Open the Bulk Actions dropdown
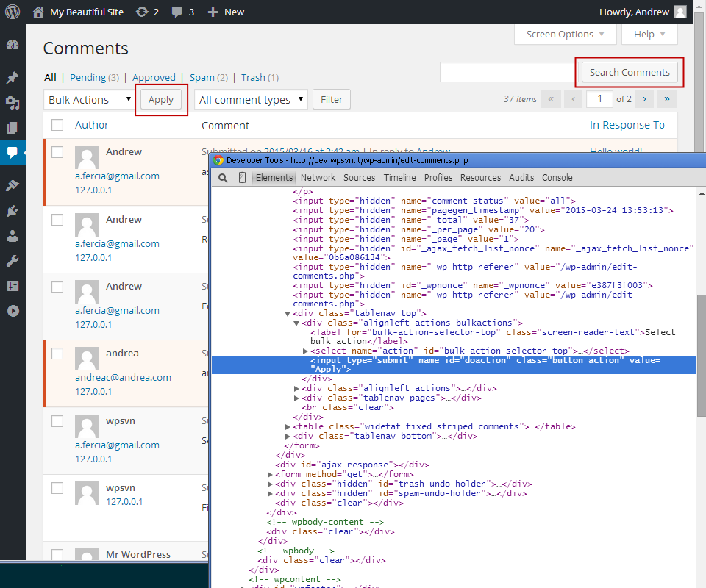706x588 pixels. click(89, 99)
